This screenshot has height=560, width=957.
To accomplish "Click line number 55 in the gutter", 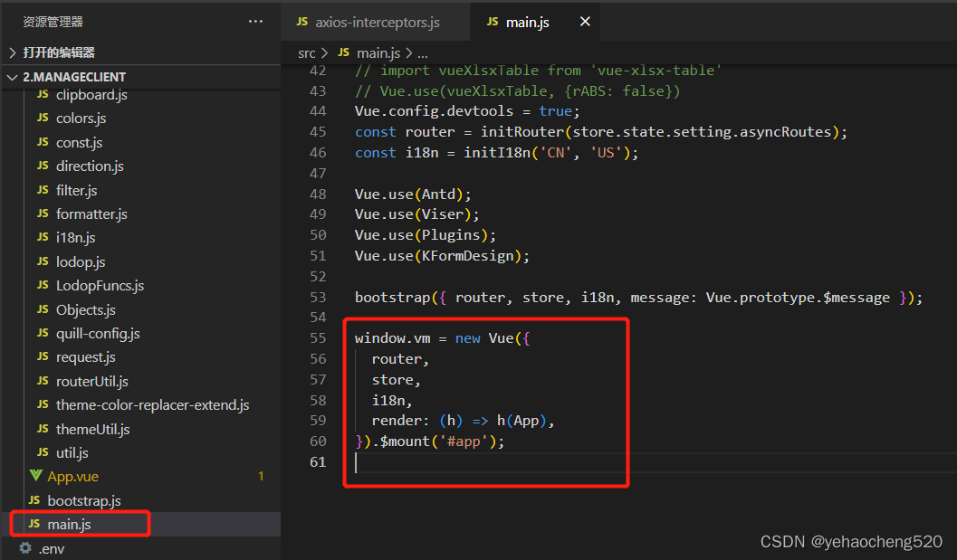I will [x=318, y=338].
